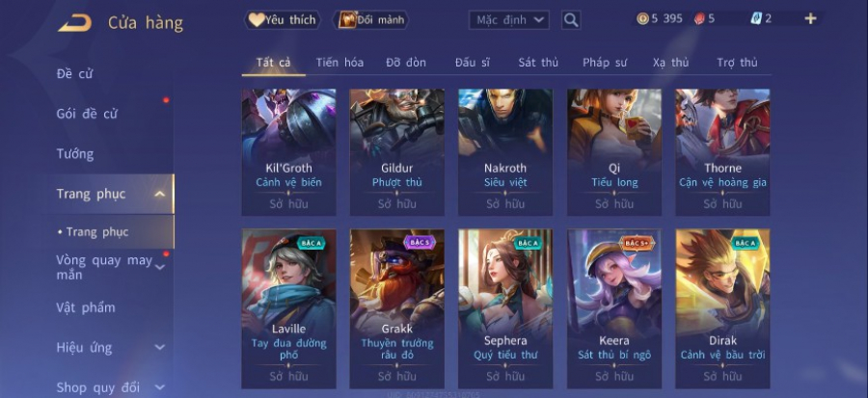Open the Yêu thích heart favorites

(x=283, y=20)
